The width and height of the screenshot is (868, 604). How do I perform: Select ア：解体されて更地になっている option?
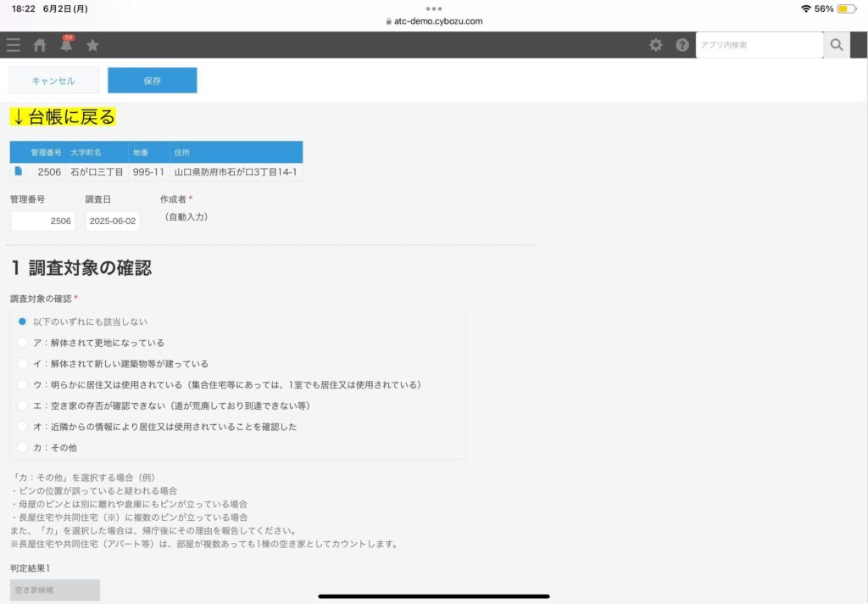tap(92, 343)
